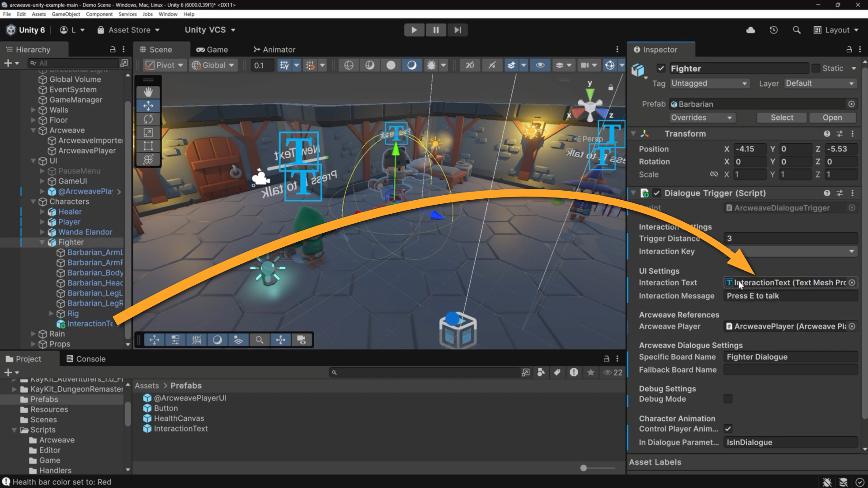Open the global search magnifier

797,30
